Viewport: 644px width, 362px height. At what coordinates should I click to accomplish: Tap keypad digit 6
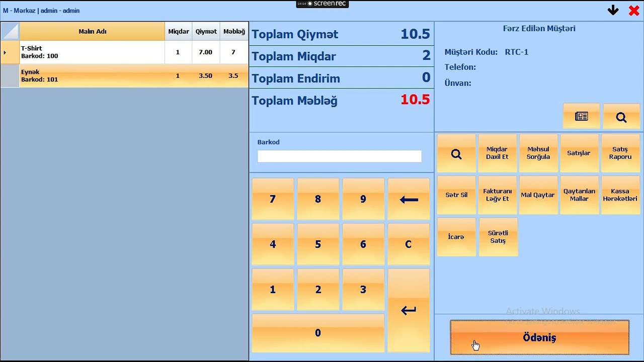click(363, 244)
